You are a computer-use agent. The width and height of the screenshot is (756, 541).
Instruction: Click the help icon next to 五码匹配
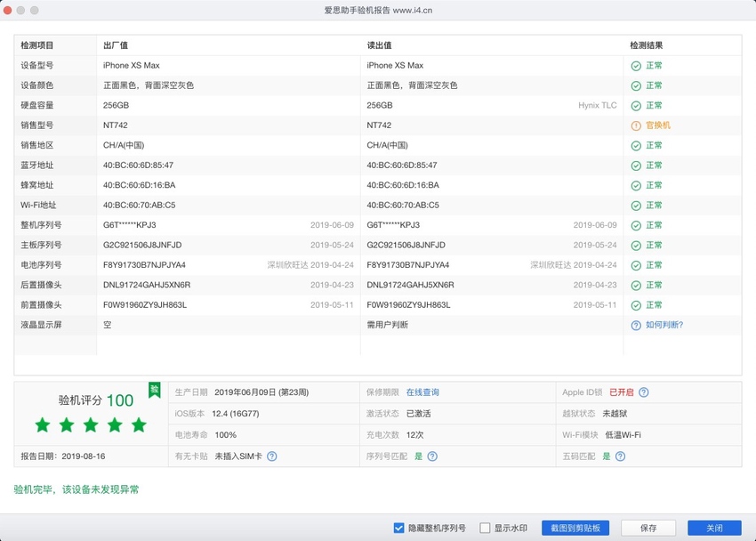[621, 456]
